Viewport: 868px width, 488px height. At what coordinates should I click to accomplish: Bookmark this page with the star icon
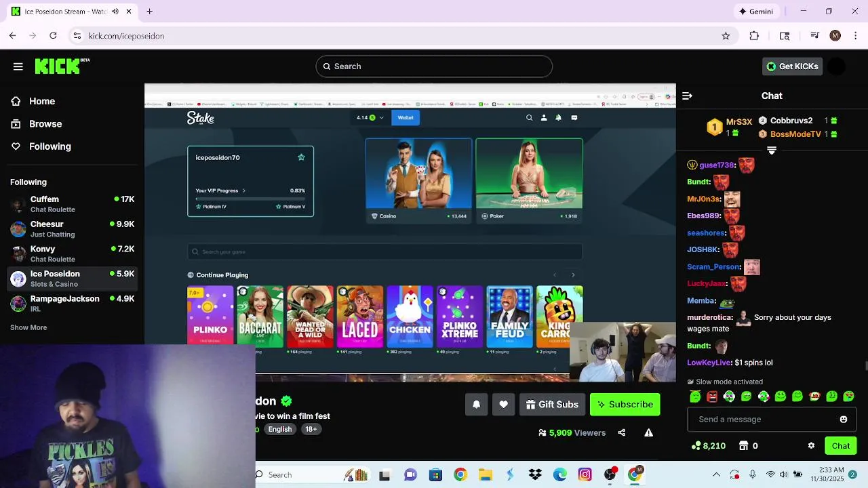[726, 36]
